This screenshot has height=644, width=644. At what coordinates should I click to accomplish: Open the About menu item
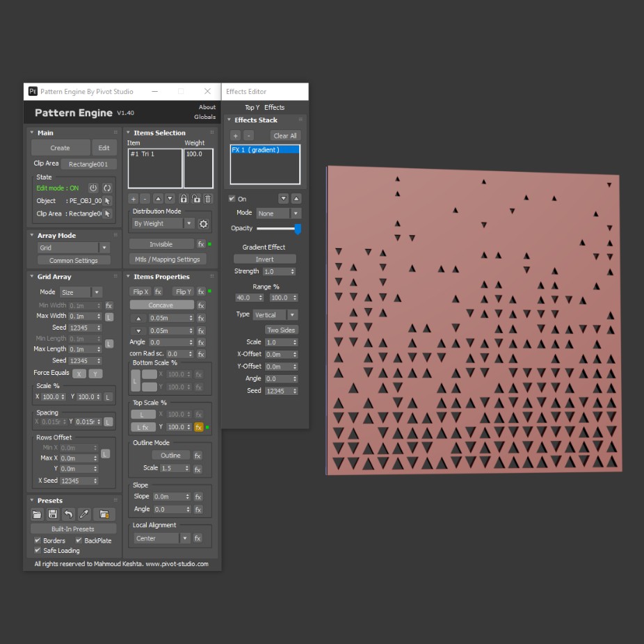click(207, 107)
